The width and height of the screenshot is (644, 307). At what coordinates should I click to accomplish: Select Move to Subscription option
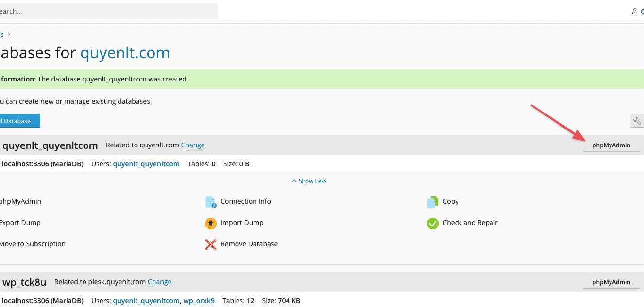[33, 244]
